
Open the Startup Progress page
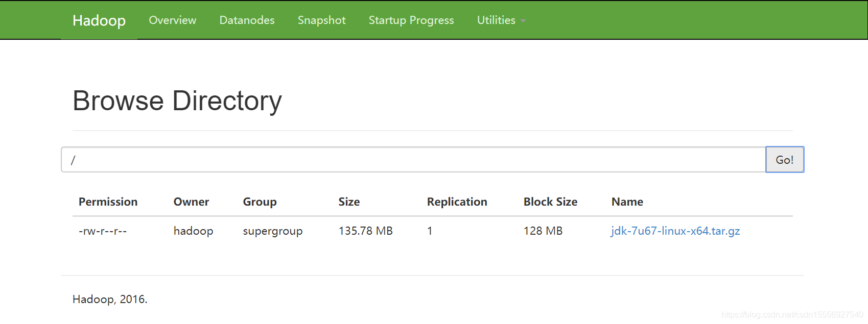411,20
